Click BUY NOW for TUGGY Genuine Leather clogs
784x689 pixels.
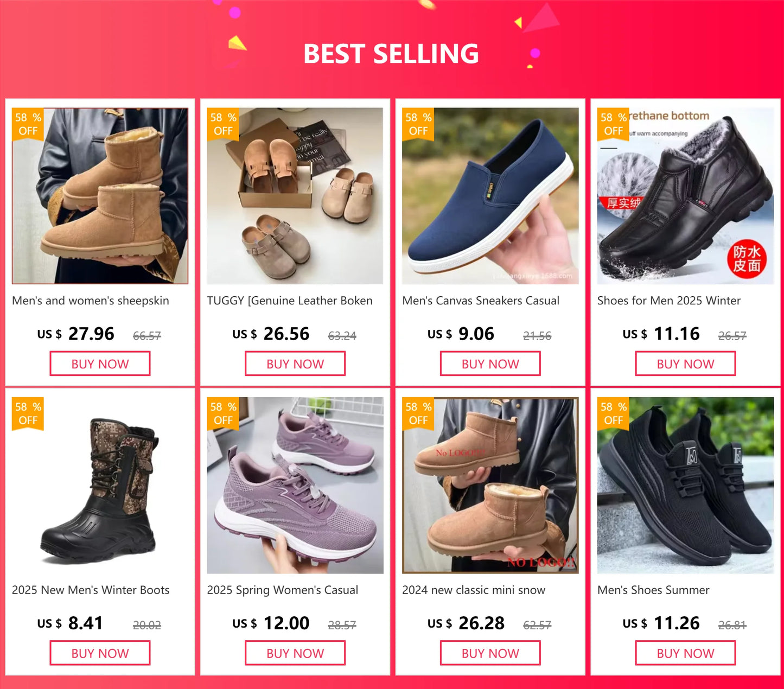click(295, 363)
